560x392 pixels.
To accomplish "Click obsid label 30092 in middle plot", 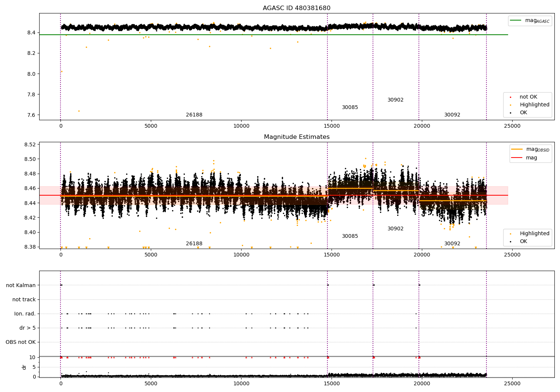I will pos(452,244).
